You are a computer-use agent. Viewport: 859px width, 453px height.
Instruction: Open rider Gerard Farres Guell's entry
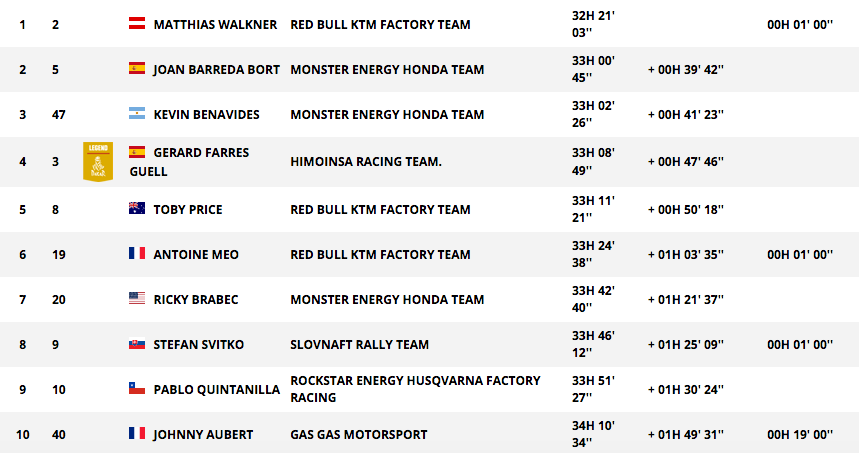point(190,162)
